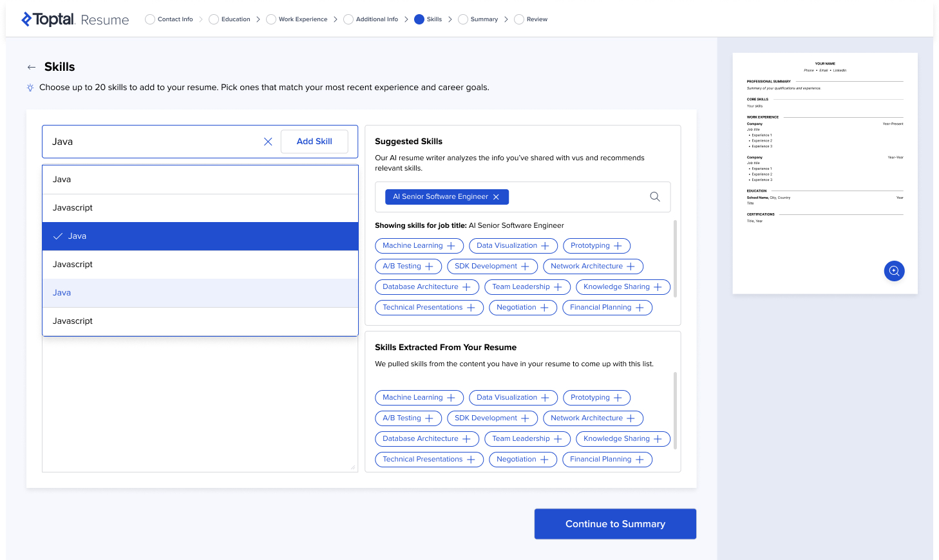Screen dimensions: 939x560
Task: Jump to the Summary step
Action: (478, 19)
